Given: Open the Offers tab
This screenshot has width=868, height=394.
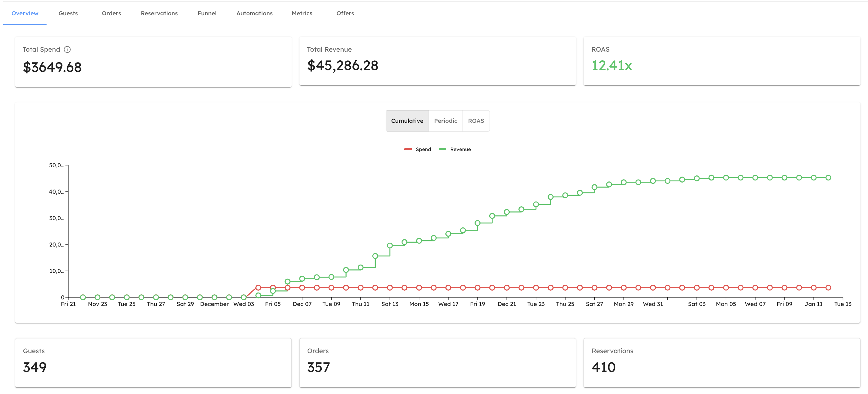Looking at the screenshot, I should click(x=345, y=14).
